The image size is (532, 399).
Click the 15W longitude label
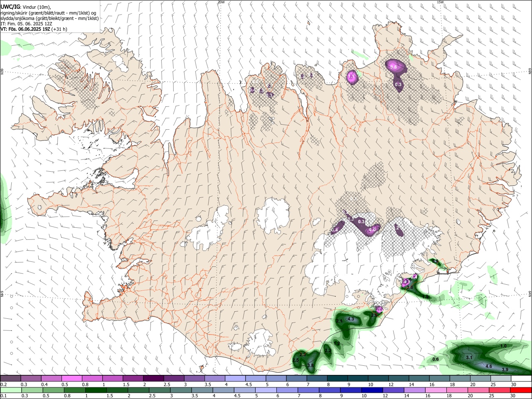coord(440,2)
